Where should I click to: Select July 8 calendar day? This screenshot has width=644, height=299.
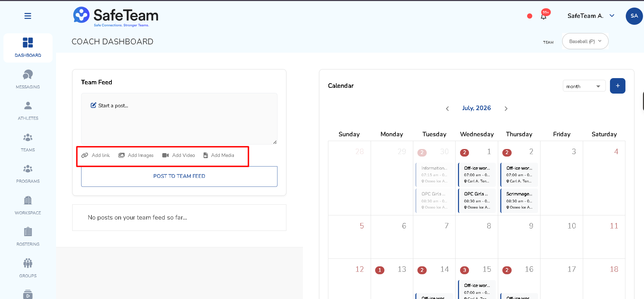tap(477, 237)
